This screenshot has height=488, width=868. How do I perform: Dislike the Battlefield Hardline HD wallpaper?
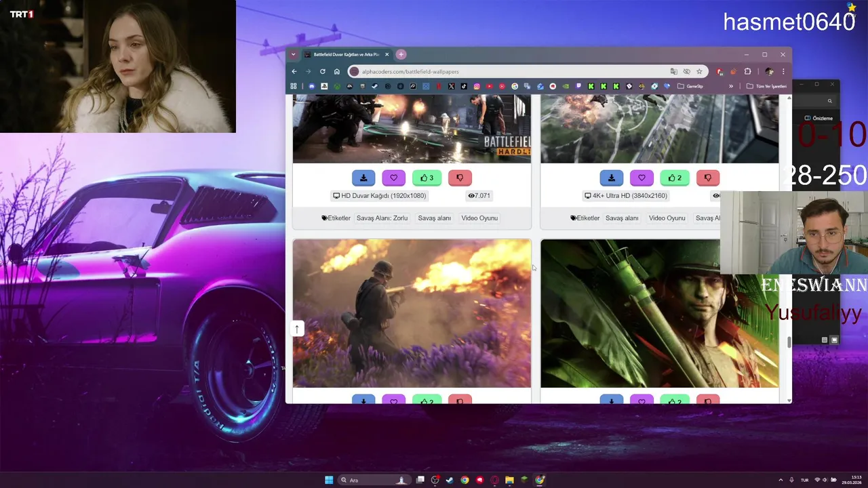click(460, 178)
